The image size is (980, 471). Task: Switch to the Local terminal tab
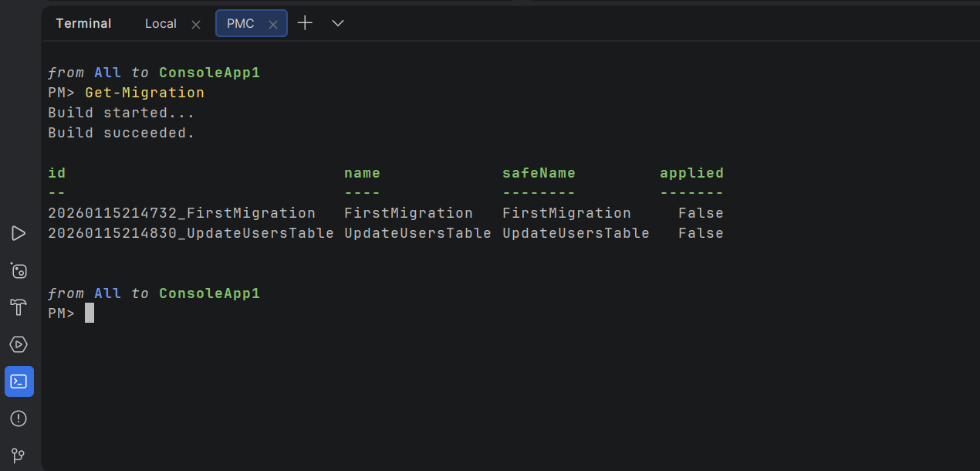click(161, 24)
